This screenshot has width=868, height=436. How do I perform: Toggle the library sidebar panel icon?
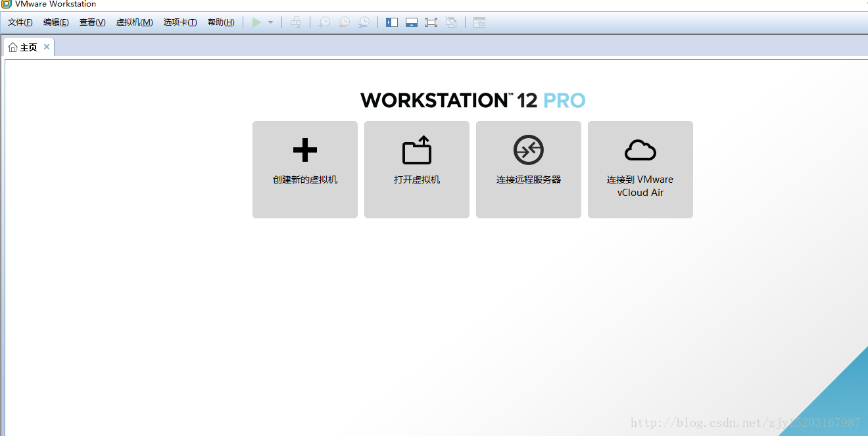click(392, 22)
